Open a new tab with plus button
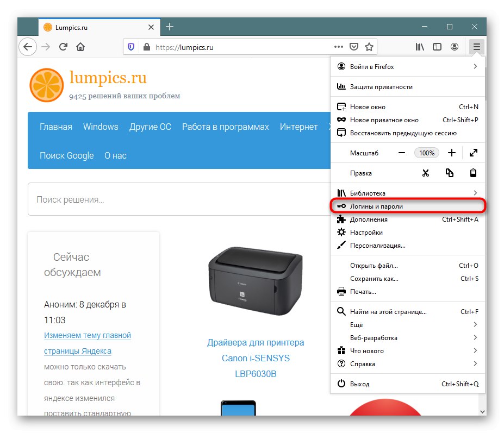 (x=170, y=27)
